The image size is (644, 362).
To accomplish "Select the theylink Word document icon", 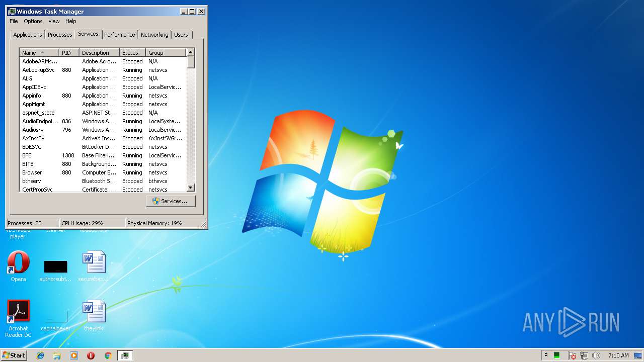I will pyautogui.click(x=94, y=316).
